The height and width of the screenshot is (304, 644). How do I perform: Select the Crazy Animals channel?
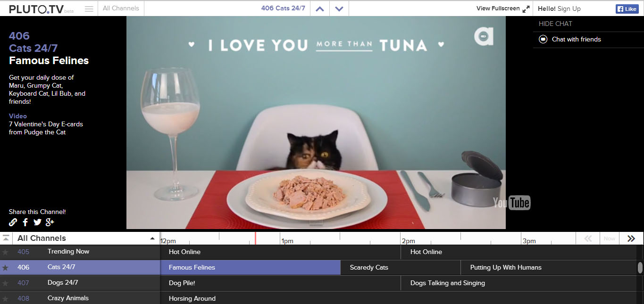pyautogui.click(x=68, y=298)
